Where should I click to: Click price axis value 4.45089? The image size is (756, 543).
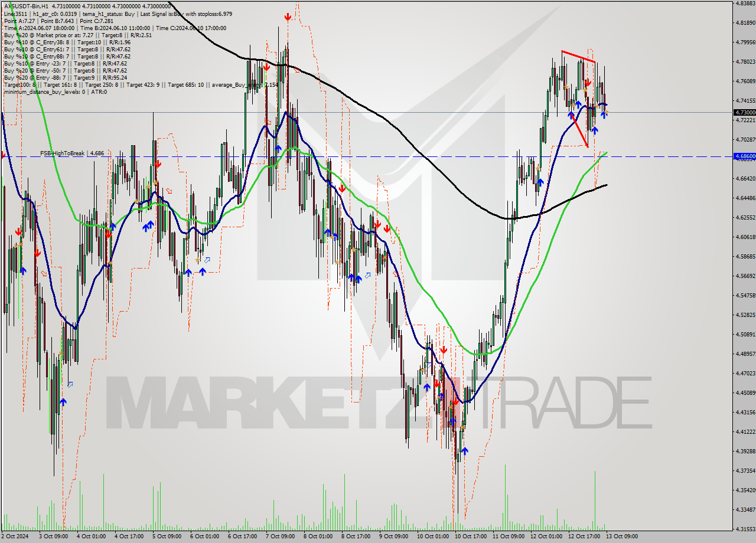745,392
